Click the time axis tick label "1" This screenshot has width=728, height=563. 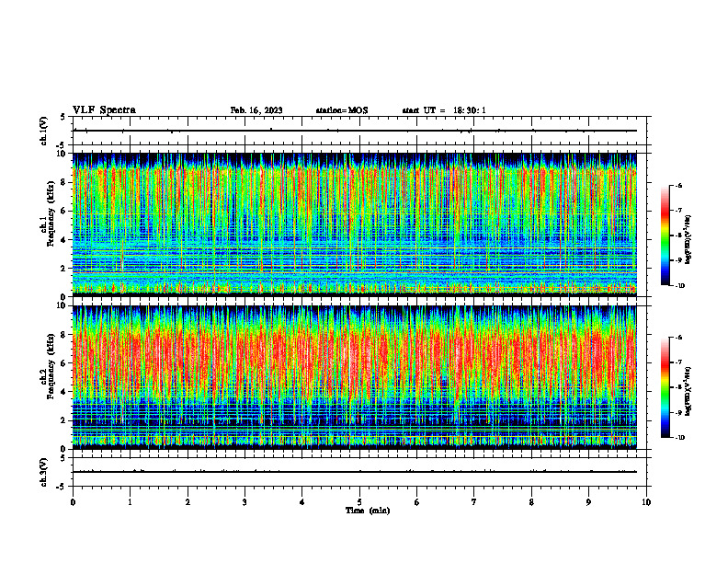click(x=130, y=502)
